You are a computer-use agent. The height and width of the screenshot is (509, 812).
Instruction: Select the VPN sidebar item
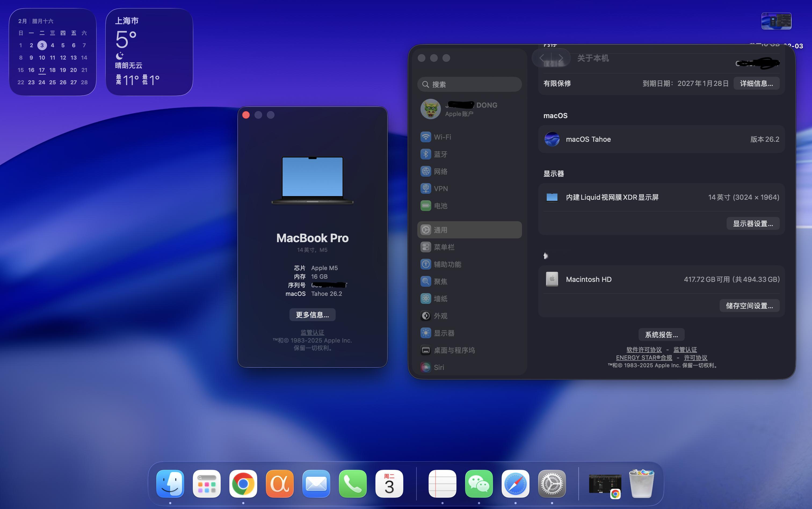click(x=440, y=188)
